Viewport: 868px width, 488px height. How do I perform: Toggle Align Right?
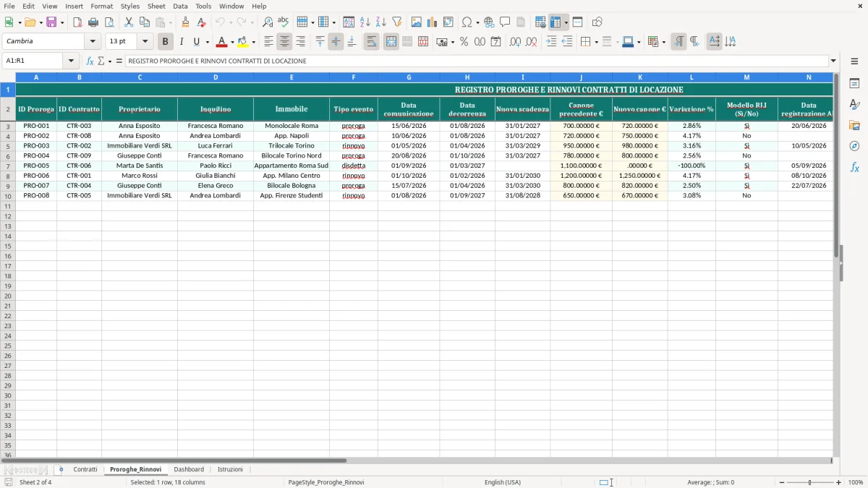pyautogui.click(x=301, y=42)
